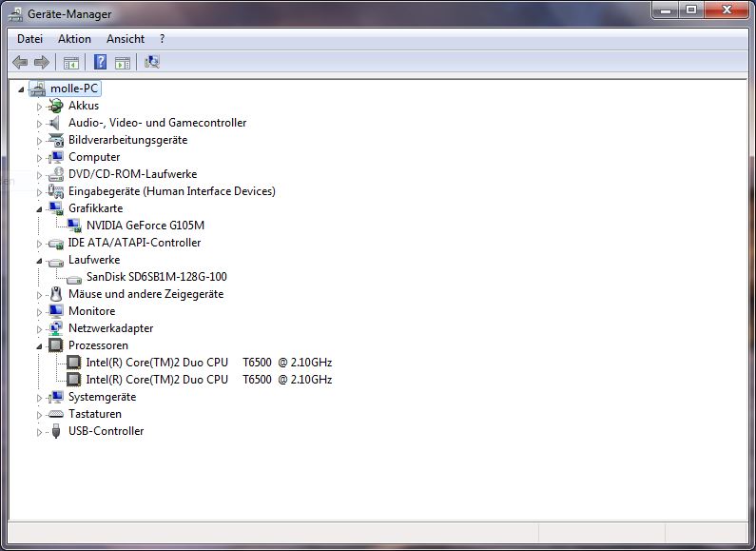Expand the Bildverarbeitungsgeräte category

click(x=39, y=141)
